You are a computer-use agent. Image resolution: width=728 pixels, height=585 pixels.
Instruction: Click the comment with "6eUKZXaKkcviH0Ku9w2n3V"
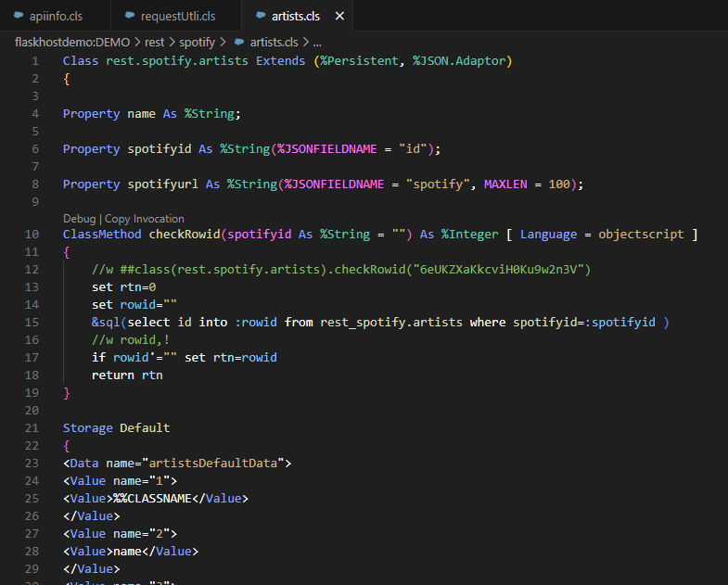[341, 269]
